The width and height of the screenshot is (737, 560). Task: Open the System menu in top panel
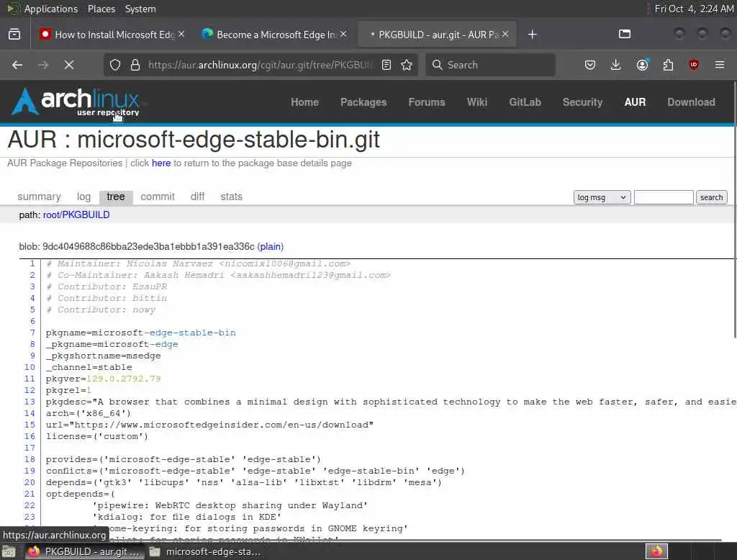[x=140, y=9]
